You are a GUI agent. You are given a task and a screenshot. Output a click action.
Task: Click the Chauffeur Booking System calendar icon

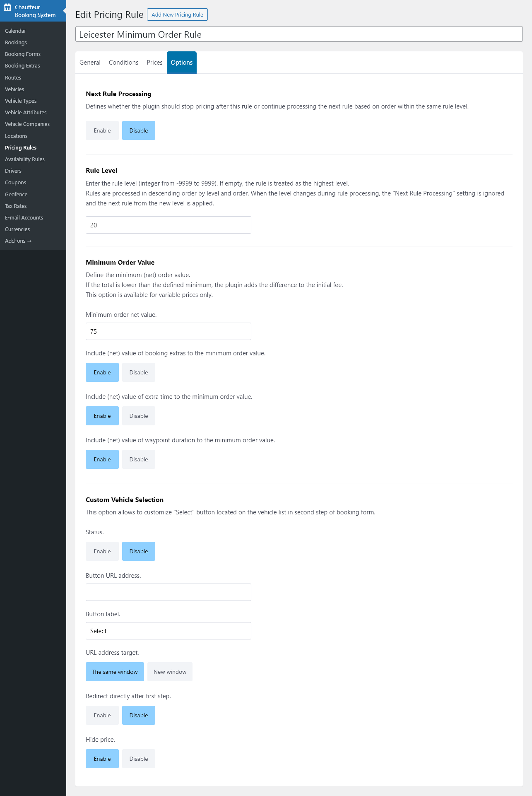point(7,7)
